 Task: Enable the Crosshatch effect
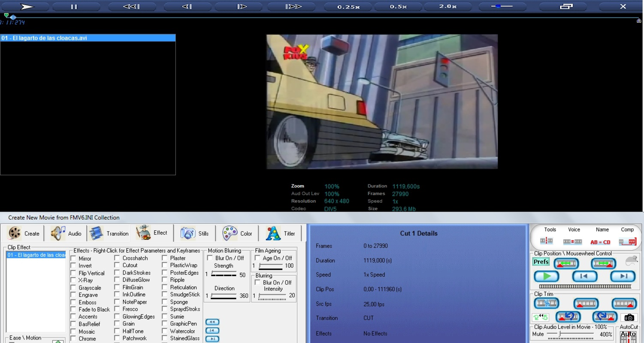(117, 258)
